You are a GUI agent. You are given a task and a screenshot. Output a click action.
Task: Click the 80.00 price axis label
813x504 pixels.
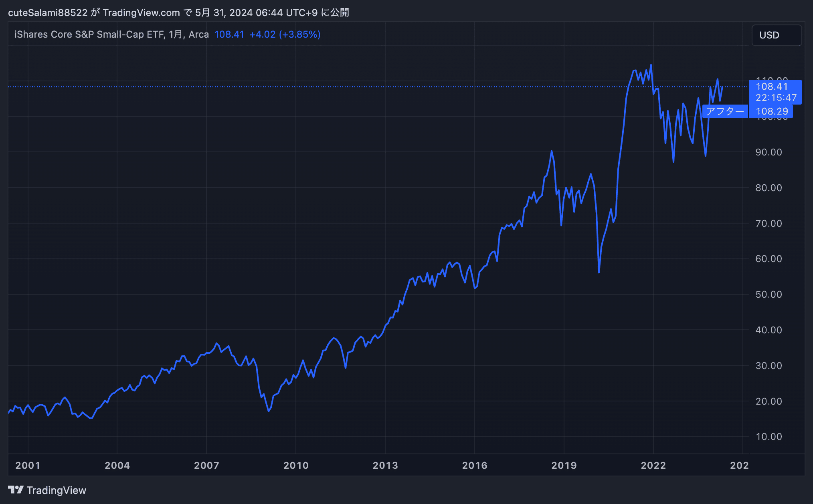tap(769, 188)
